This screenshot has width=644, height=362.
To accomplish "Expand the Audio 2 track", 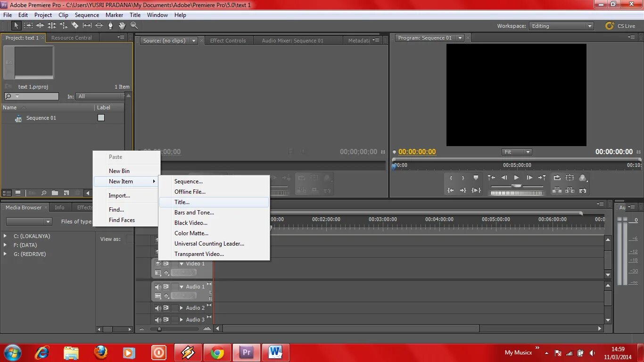I will (182, 308).
